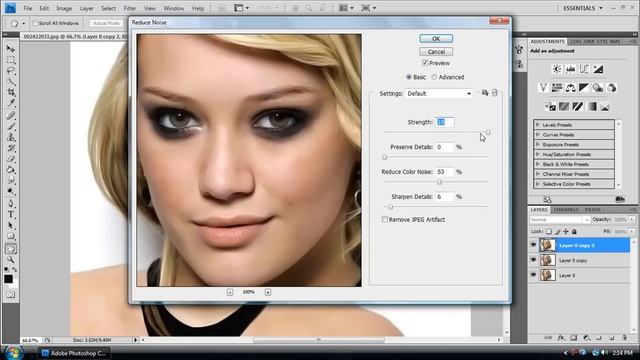Screen dimensions: 640x360
Task: Select the Move tool
Action: coord(11,49)
